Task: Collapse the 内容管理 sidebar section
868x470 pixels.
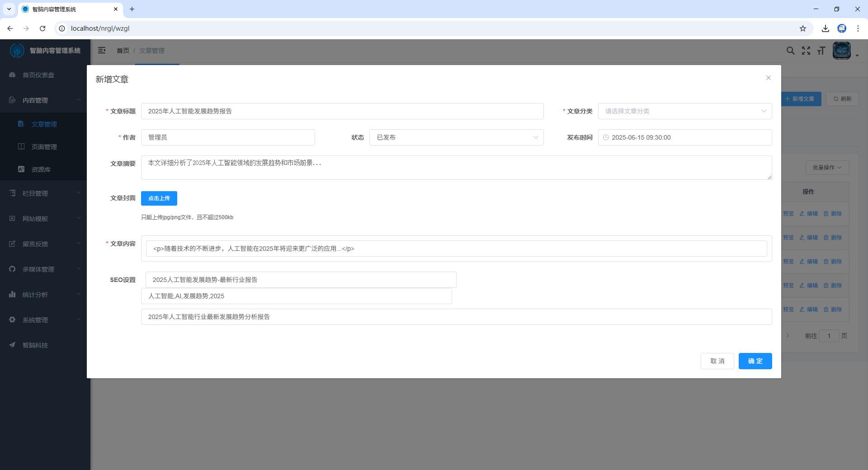Action: click(x=79, y=100)
